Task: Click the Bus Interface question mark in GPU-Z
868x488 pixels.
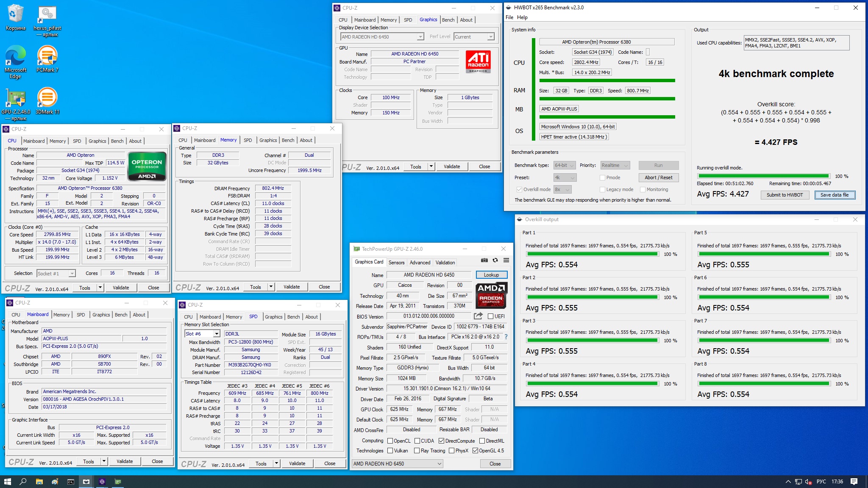Action: coord(506,337)
